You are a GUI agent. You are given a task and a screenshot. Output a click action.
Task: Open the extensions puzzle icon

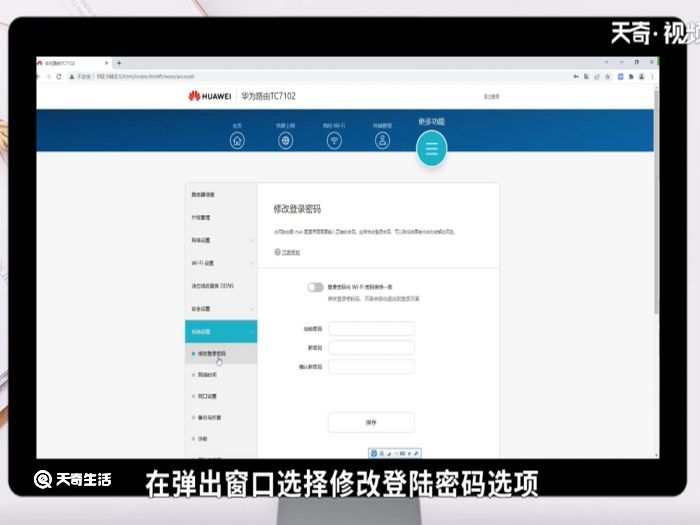(631, 77)
